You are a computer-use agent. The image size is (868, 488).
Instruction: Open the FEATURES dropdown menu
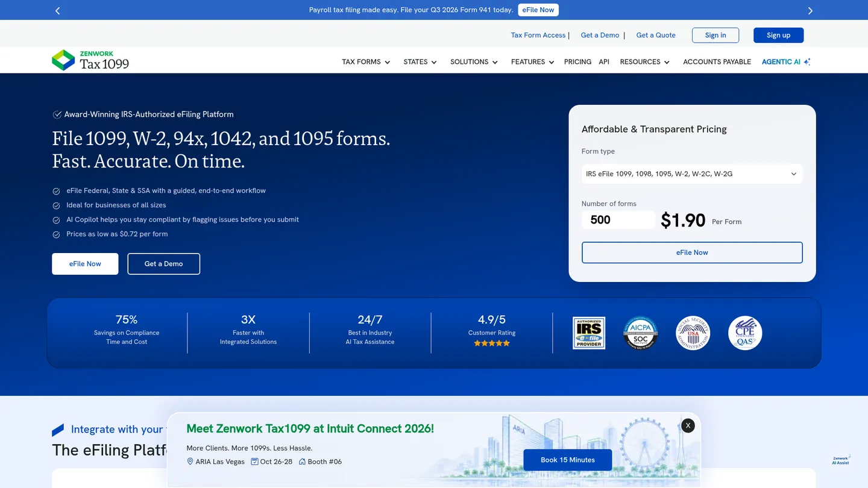coord(532,62)
